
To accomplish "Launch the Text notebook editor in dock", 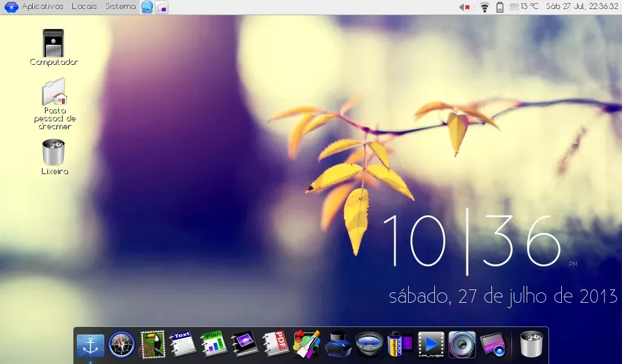I will coord(183,345).
